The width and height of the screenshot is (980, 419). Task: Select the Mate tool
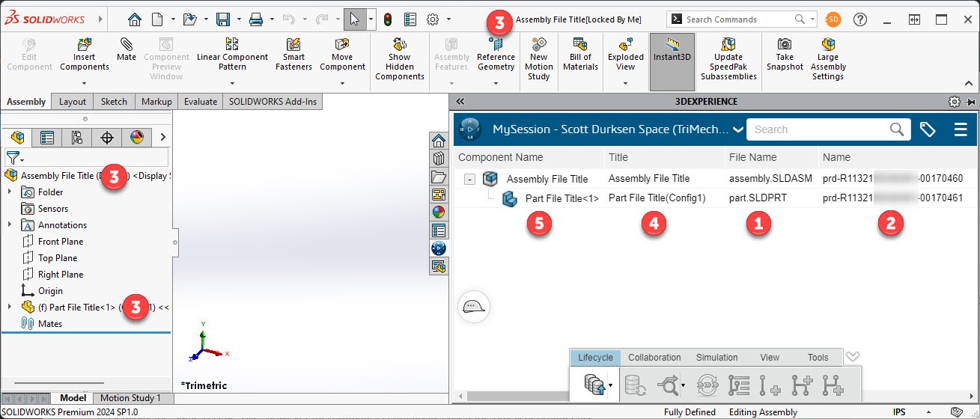(126, 49)
